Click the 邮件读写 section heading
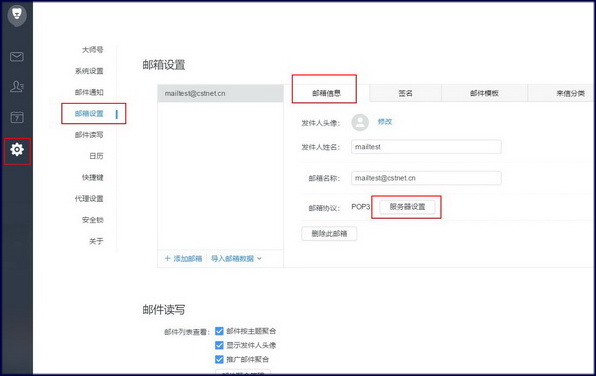The width and height of the screenshot is (596, 376). pos(164,310)
